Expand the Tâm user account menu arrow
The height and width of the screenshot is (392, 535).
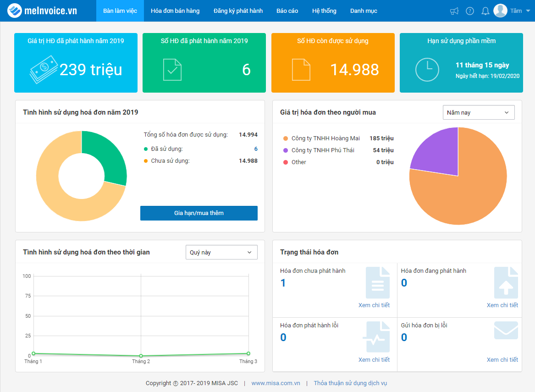click(528, 11)
